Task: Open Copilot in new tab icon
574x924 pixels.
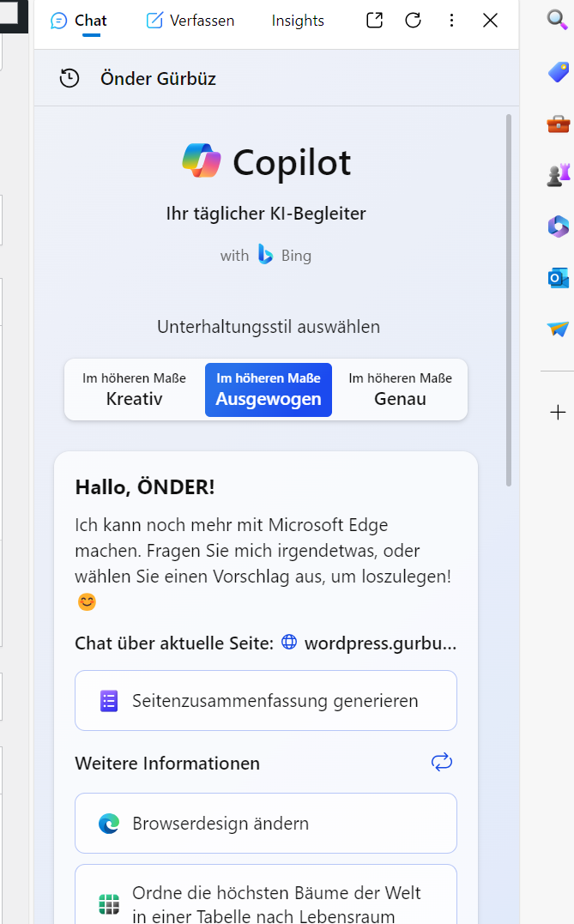Action: [x=374, y=21]
